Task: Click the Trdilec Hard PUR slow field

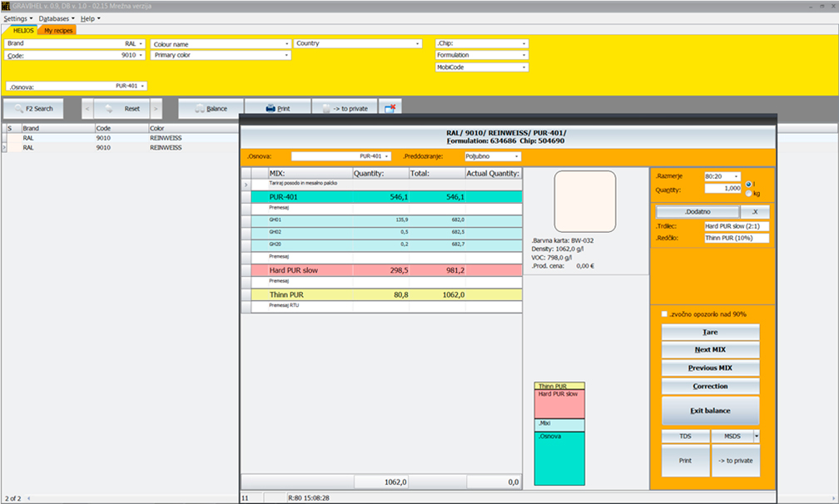Action: [x=737, y=226]
